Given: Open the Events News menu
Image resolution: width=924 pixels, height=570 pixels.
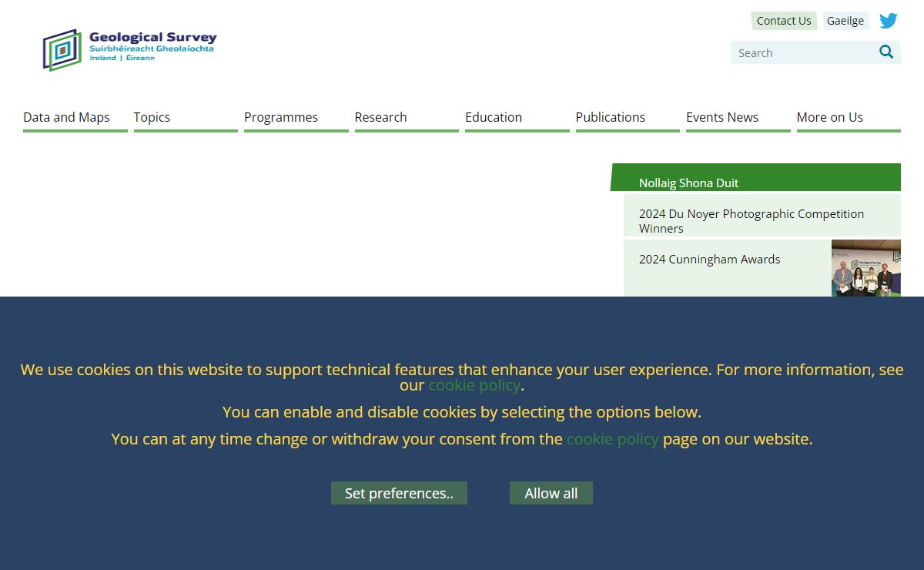Looking at the screenshot, I should pos(722,117).
